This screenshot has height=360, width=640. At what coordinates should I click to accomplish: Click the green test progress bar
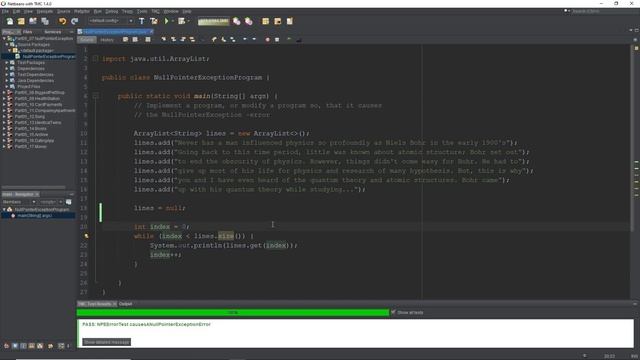tap(233, 313)
